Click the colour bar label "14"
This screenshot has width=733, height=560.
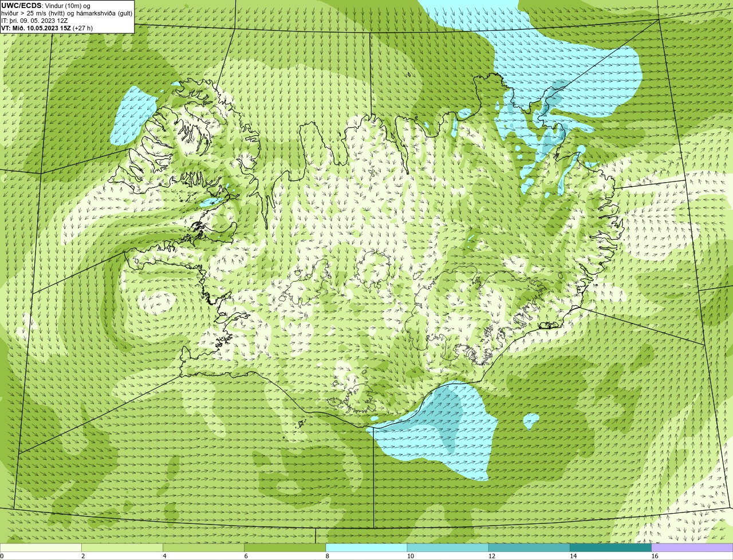tap(573, 556)
